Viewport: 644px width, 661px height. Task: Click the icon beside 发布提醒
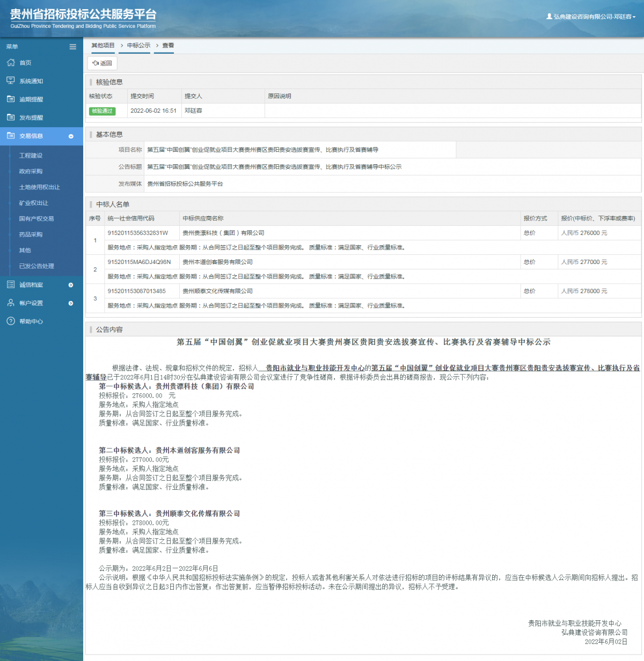11,117
